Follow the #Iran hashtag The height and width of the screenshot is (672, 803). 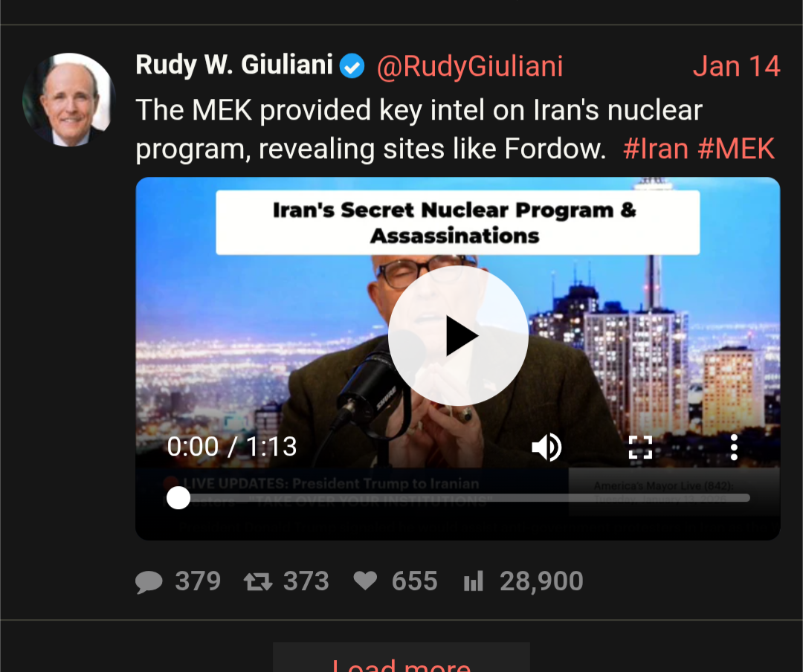(656, 149)
